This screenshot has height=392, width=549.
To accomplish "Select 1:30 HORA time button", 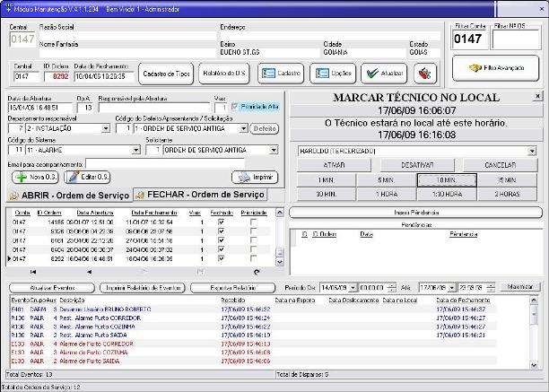I will pyautogui.click(x=447, y=194).
